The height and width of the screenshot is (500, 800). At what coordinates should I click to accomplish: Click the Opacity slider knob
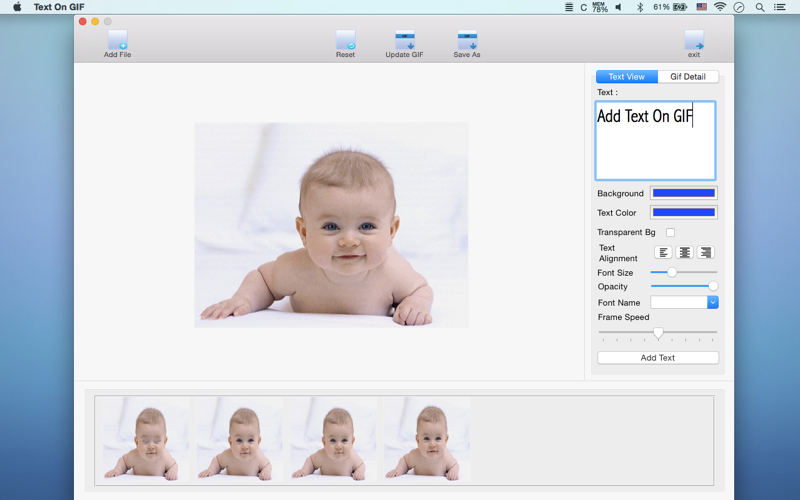[x=713, y=286]
